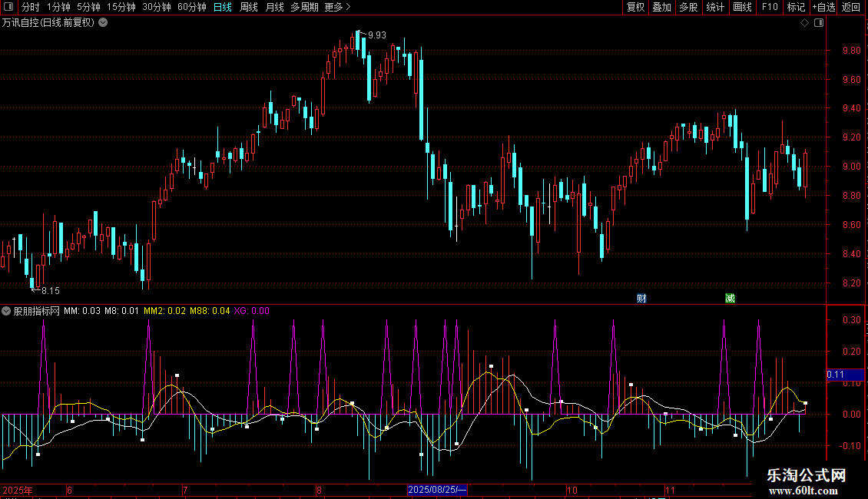Click the 财 financial marker on chart
Viewport: 868px width, 499px height.
pos(641,299)
